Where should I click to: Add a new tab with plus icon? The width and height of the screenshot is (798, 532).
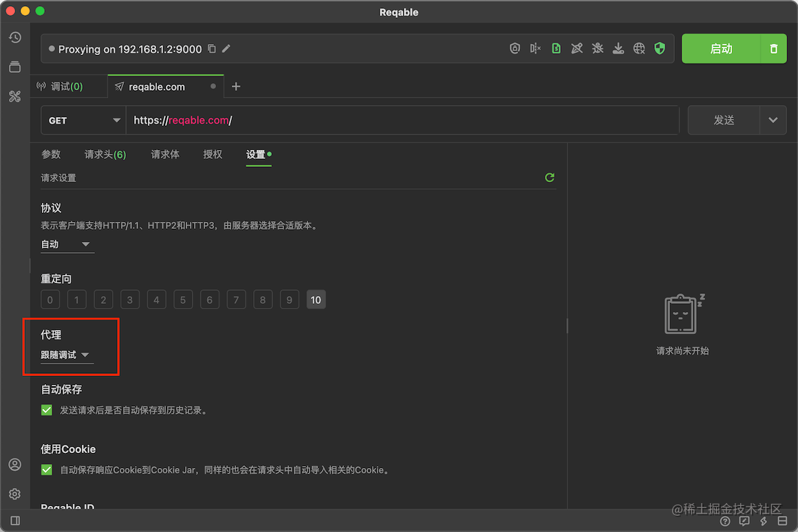236,87
